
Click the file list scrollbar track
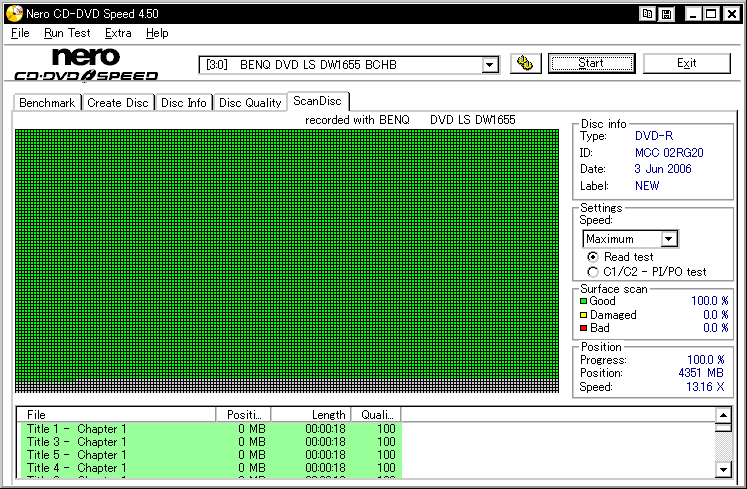tap(723, 447)
